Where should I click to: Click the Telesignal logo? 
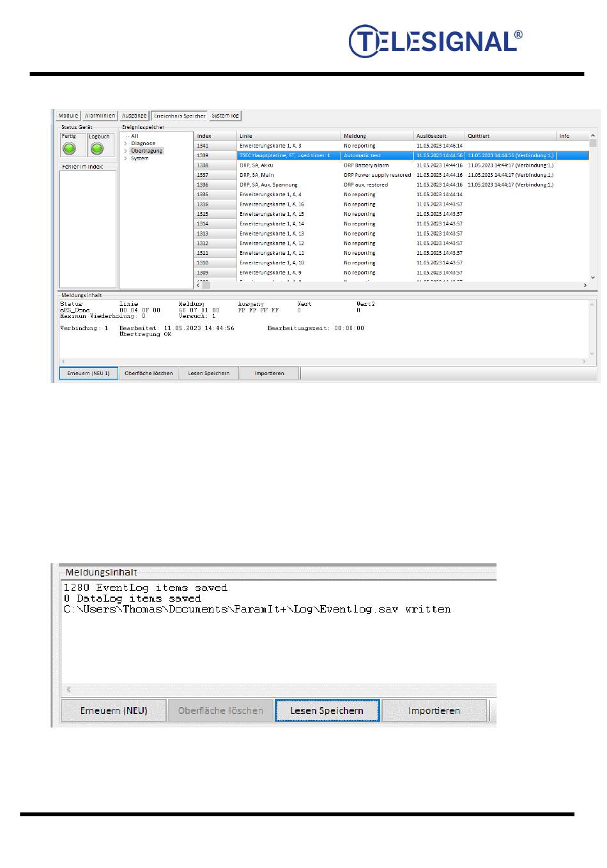pyautogui.click(x=435, y=42)
